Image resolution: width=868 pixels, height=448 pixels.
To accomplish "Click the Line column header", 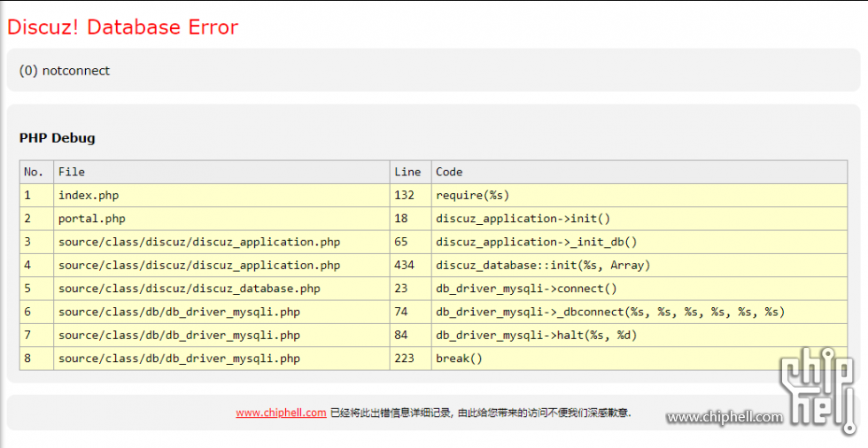I will [x=410, y=172].
